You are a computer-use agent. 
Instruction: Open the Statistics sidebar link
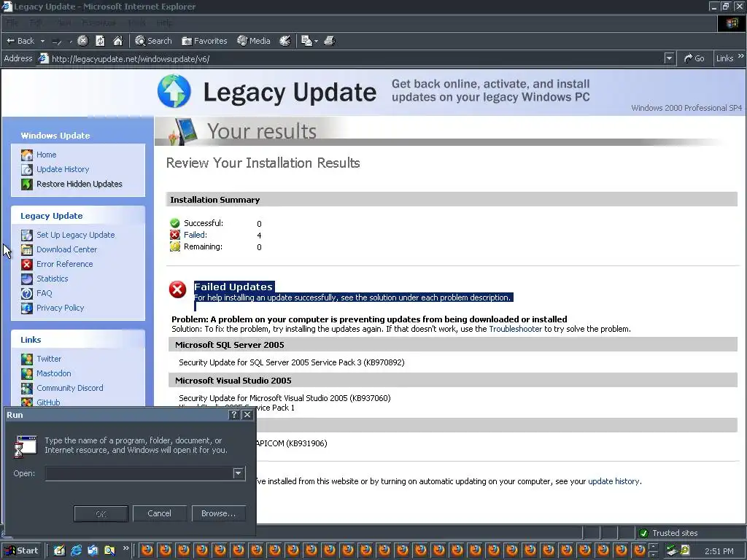click(x=53, y=279)
